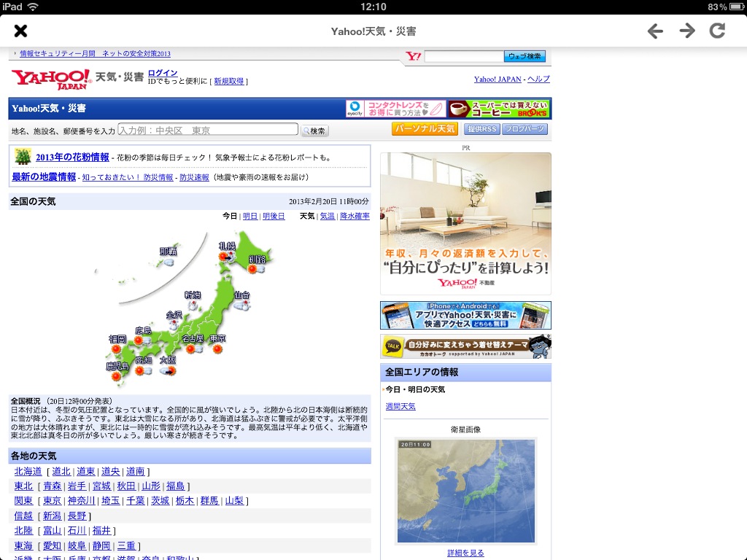Switch forecast to 明日 tab
Viewport: 747px width, 560px height.
click(x=250, y=216)
